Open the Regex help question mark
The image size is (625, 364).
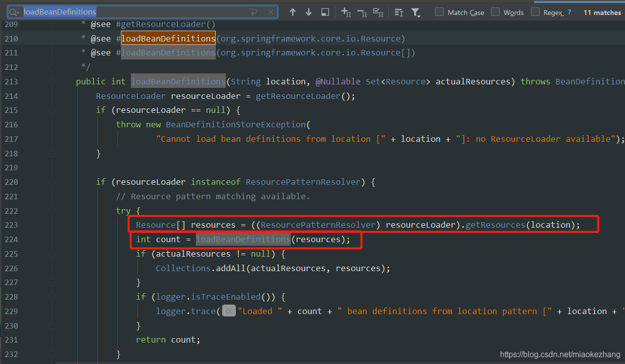(569, 12)
